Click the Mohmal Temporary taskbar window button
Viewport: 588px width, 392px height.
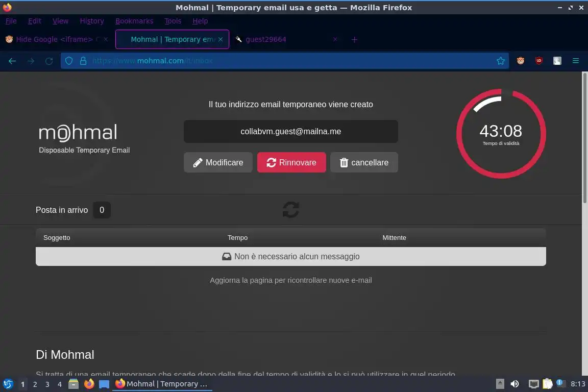click(162, 384)
